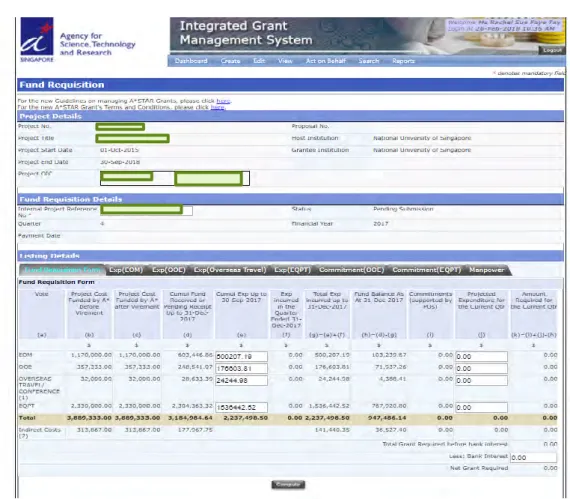Log out using the Logout button

tap(552, 50)
